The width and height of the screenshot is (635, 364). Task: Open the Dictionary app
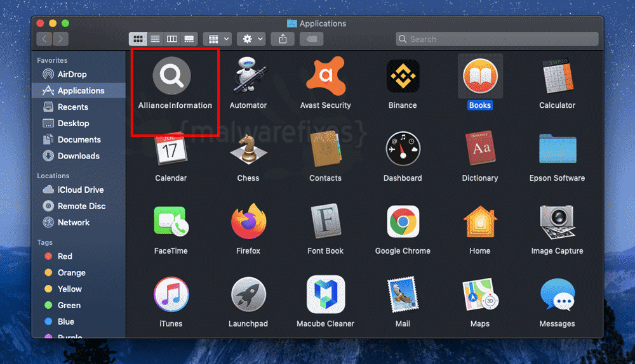pos(480,148)
